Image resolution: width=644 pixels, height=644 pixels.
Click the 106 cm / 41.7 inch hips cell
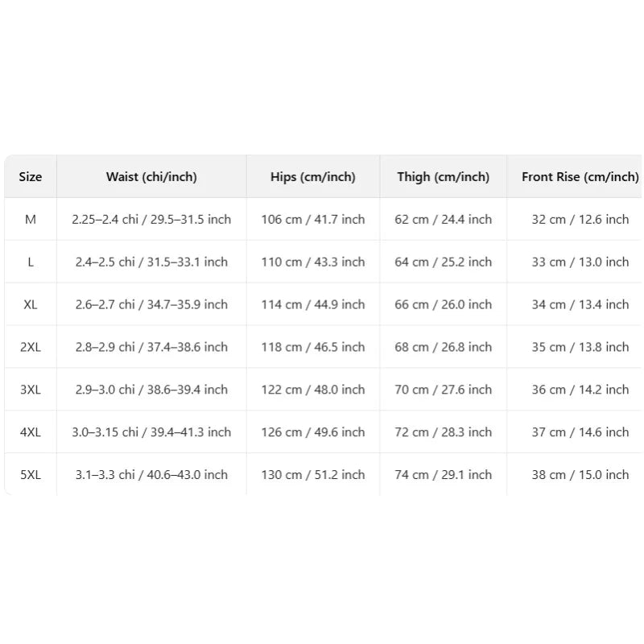(x=312, y=220)
